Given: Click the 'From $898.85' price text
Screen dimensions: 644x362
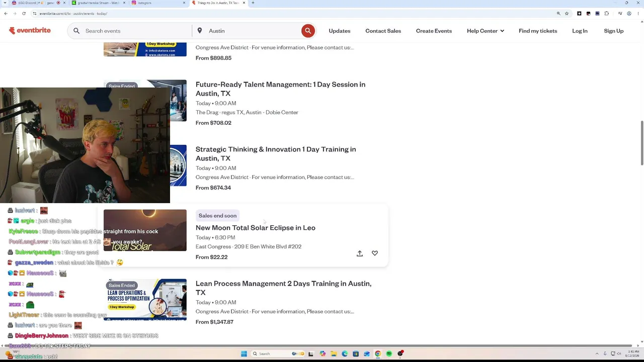Looking at the screenshot, I should (x=213, y=58).
